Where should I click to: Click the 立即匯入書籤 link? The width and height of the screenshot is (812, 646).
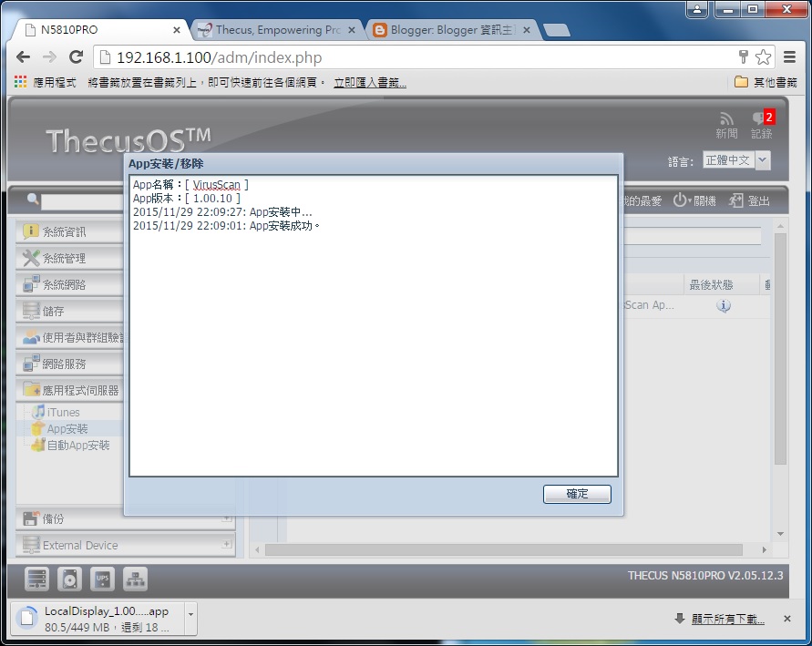pos(370,82)
